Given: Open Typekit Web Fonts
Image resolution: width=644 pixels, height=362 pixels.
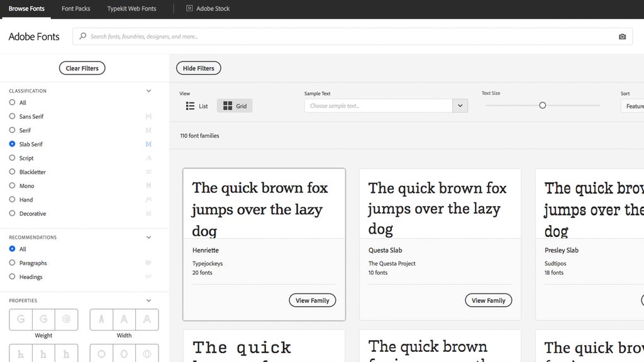Looking at the screenshot, I should click(131, 8).
